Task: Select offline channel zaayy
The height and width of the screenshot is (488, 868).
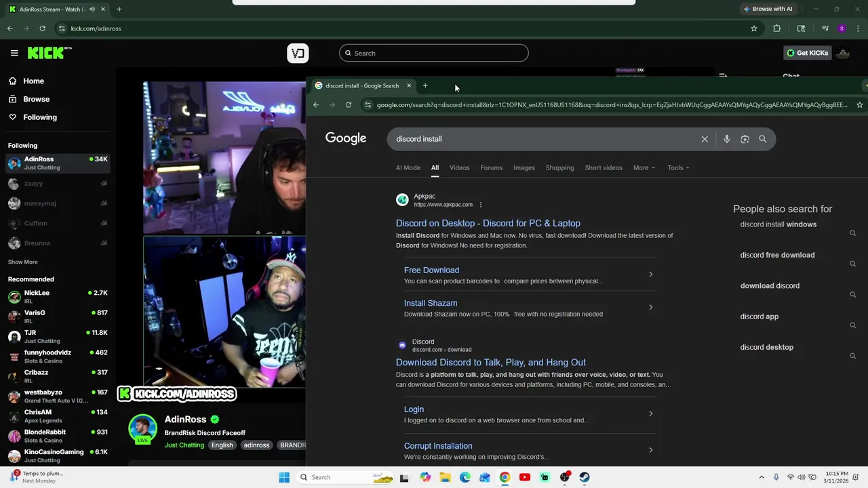Action: coord(58,184)
